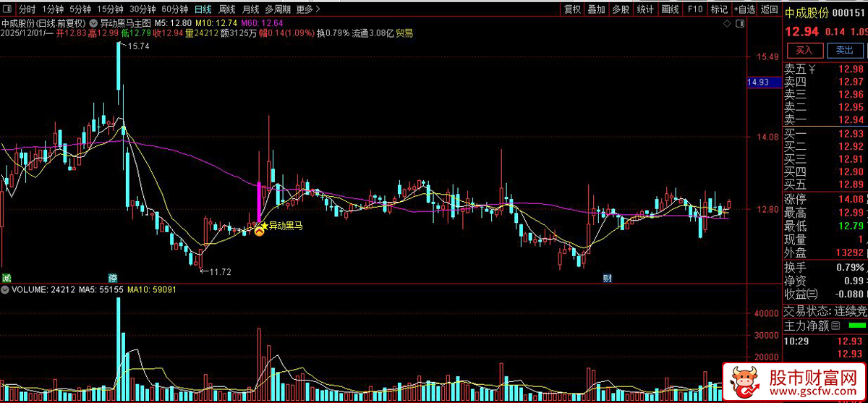The height and width of the screenshot is (403, 868).
Task: Click the 中成股份(日线.前复权) chart title
Action: pyautogui.click(x=44, y=23)
